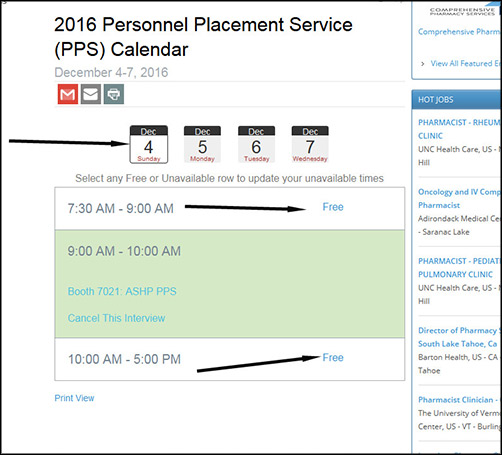Open Oncology and IV Pharmacist job
The height and width of the screenshot is (455, 502).
[459, 198]
